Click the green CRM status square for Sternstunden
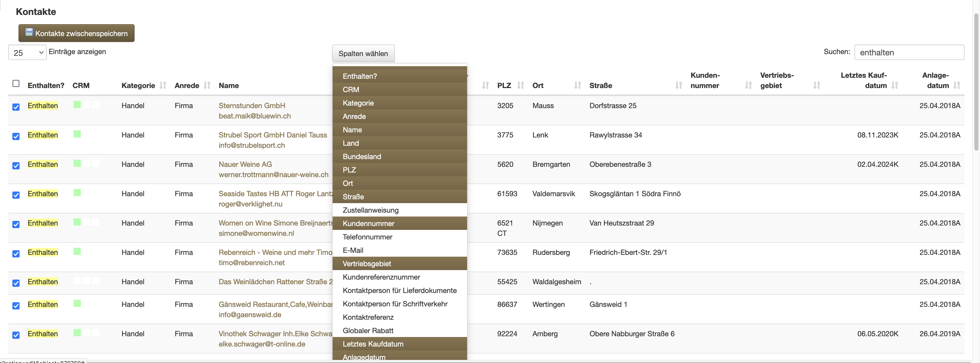Image resolution: width=980 pixels, height=363 pixels. point(77,105)
